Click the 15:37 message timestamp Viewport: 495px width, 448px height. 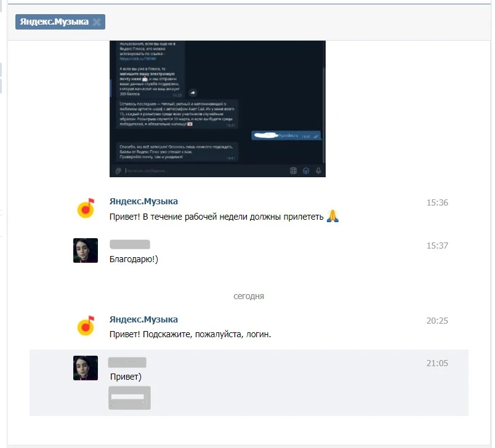(x=437, y=246)
